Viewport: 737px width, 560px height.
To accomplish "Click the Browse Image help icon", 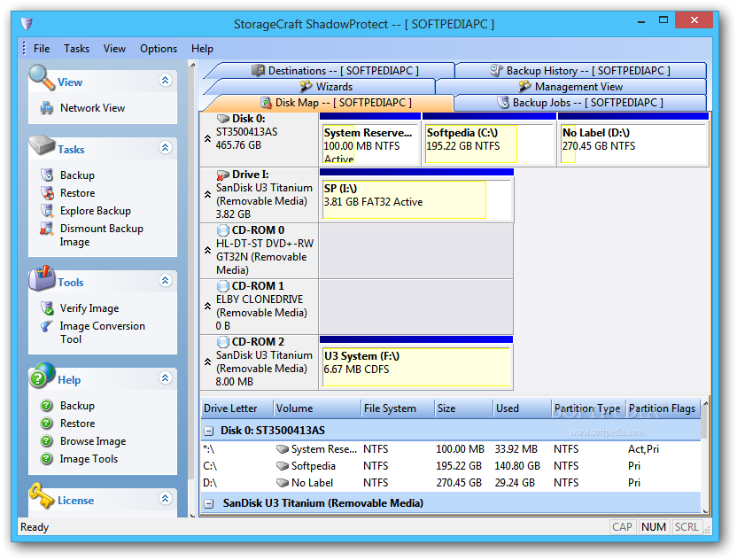I will [x=47, y=441].
